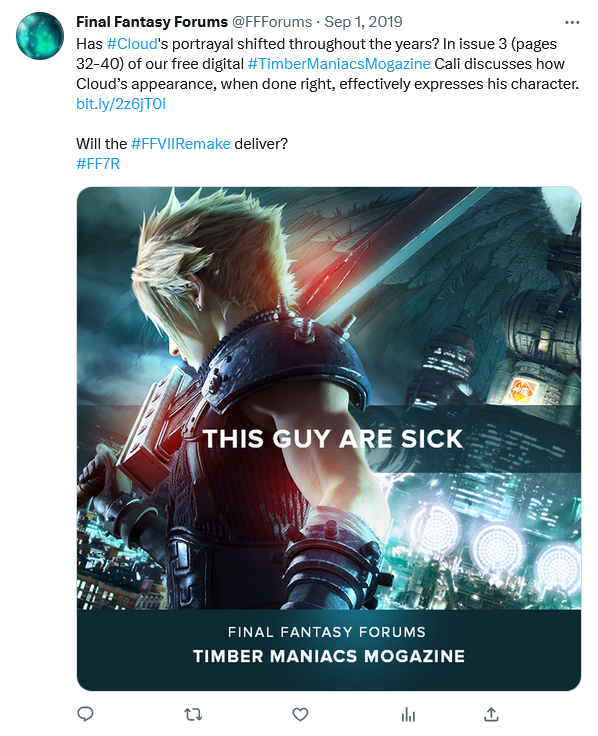This screenshot has height=736, width=598.
Task: Click the #FF7R hashtag
Action: pyautogui.click(x=98, y=164)
